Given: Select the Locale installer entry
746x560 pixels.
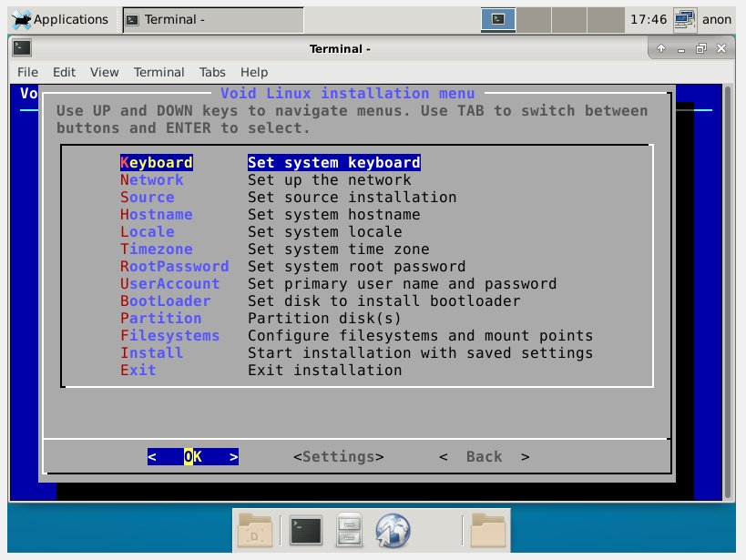Looking at the screenshot, I should 148,231.
